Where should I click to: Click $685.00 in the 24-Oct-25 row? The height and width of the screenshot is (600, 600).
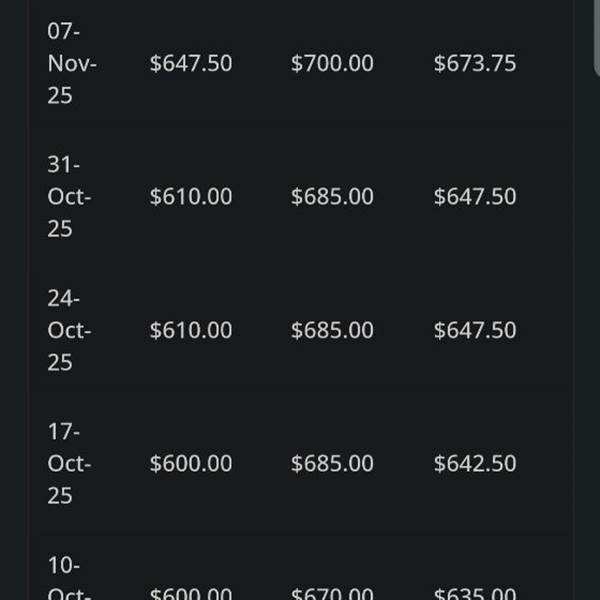point(332,330)
